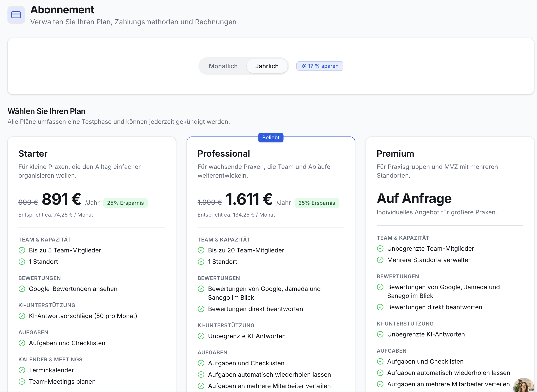Click the Beliebt badge on Professional
This screenshot has height=392, width=537.
coord(270,137)
